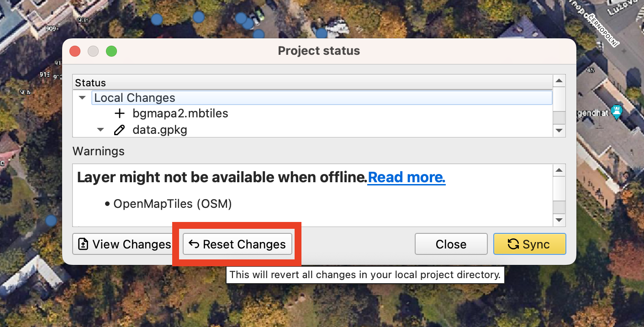The width and height of the screenshot is (644, 327).
Task: Click the Sync refresh arrows icon
Action: [513, 244]
